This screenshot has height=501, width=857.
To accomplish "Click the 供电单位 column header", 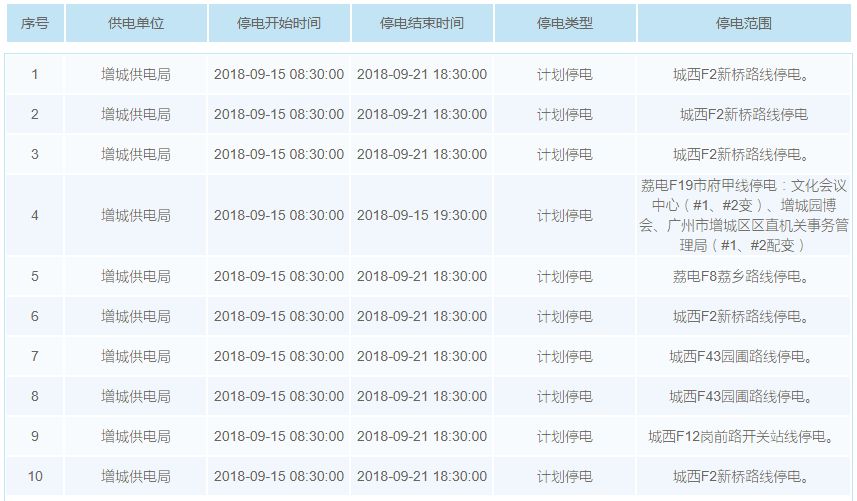I will 136,22.
